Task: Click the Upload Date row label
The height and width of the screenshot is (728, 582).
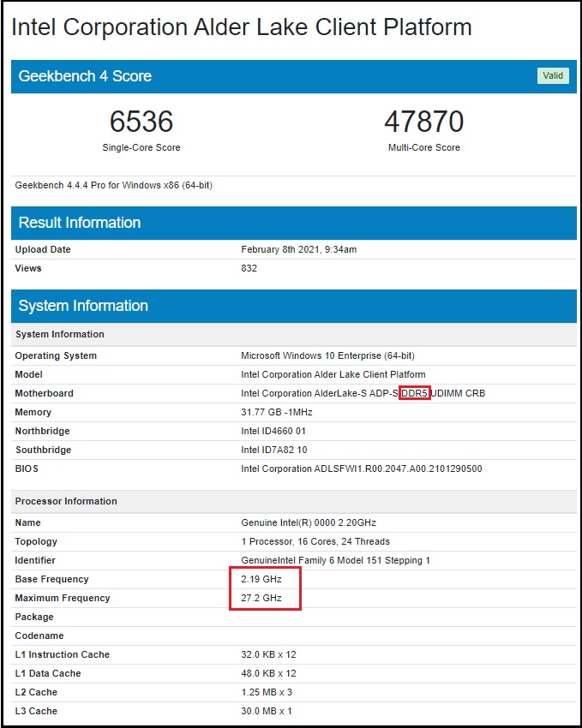Action: click(43, 249)
